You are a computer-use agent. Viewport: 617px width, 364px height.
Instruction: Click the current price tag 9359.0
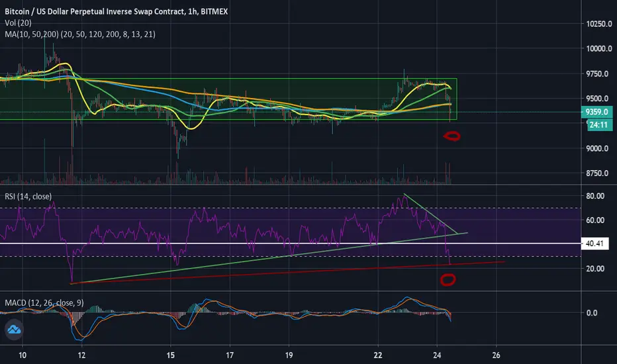(596, 112)
